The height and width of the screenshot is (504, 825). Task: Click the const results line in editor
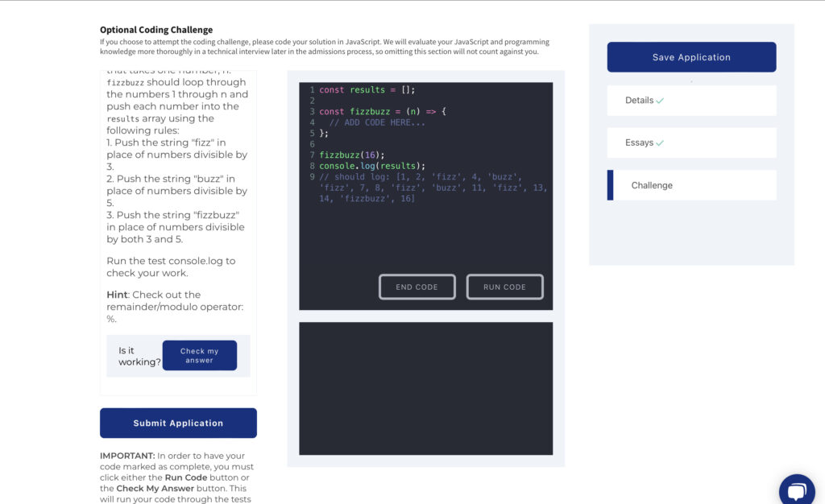[367, 90]
